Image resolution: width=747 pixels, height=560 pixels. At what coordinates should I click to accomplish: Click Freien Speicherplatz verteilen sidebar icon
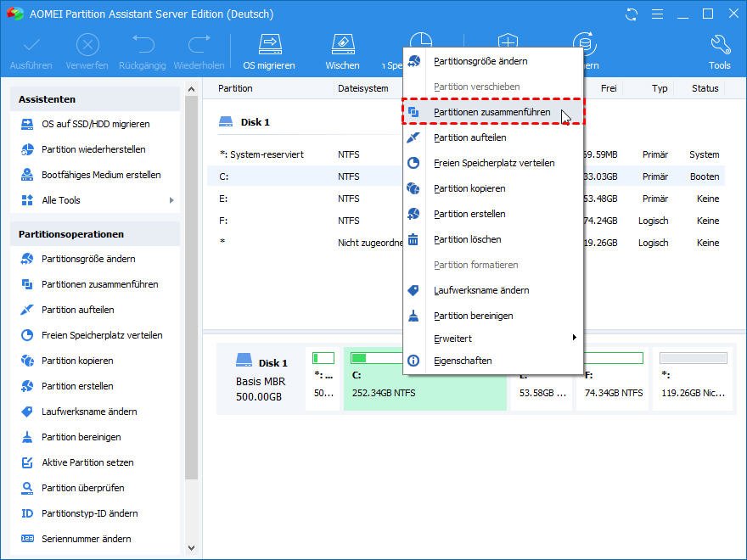pyautogui.click(x=27, y=335)
